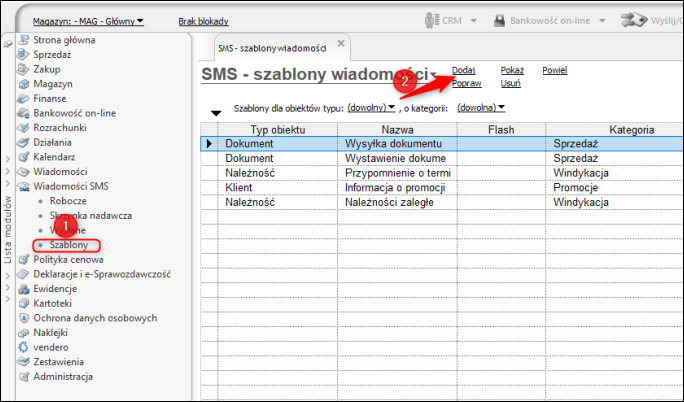This screenshot has width=684, height=402.
Task: Sort by Typ obiektu column header
Action: click(277, 129)
